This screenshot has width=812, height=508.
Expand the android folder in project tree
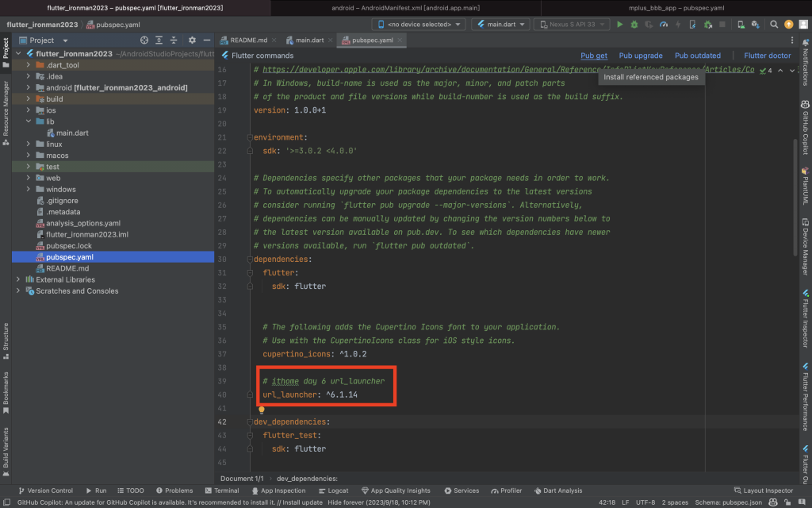pos(29,87)
